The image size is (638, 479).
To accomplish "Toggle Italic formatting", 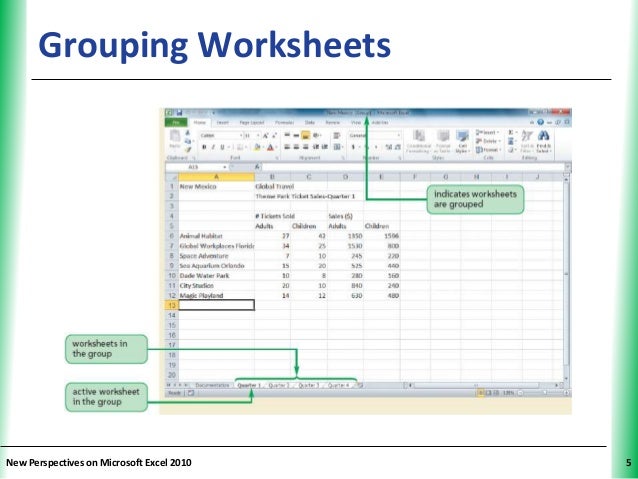I will 213,147.
